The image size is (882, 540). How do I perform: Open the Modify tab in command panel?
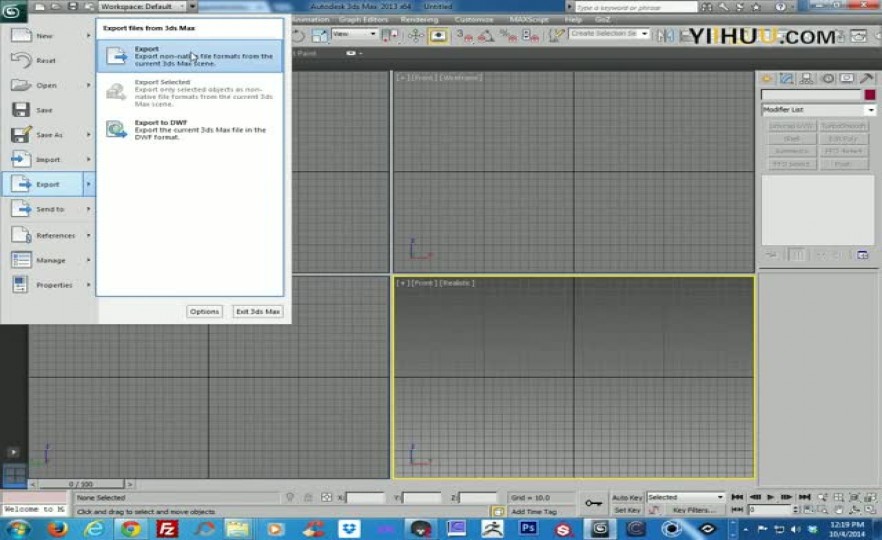tap(786, 79)
